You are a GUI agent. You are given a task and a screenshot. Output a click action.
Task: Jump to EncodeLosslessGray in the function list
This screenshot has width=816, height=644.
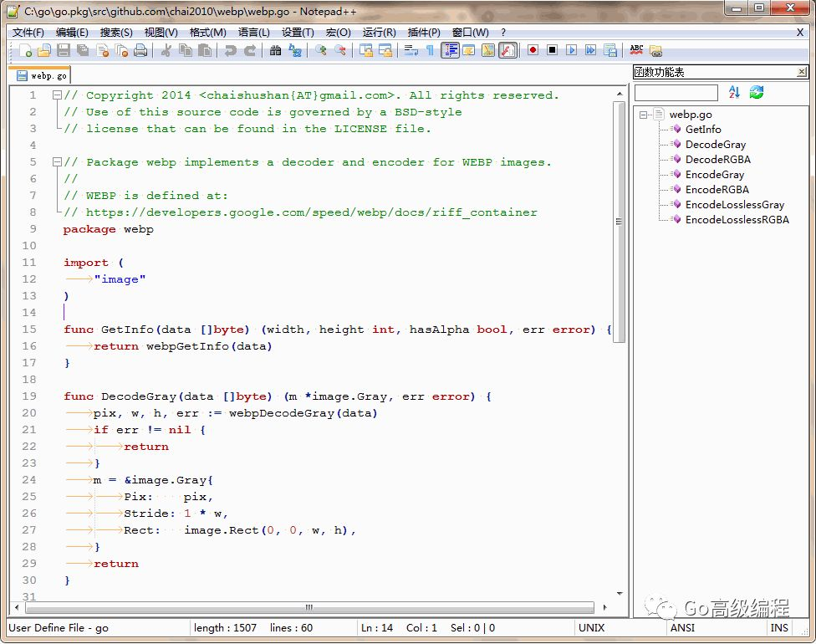(x=734, y=205)
